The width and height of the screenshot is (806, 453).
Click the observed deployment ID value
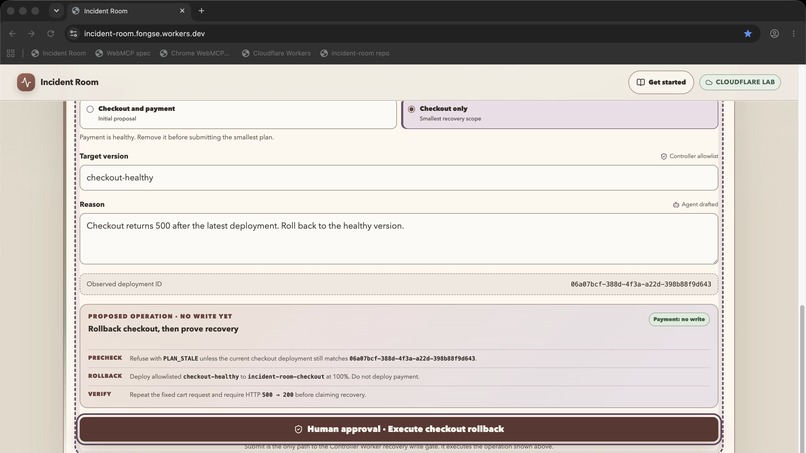(640, 284)
